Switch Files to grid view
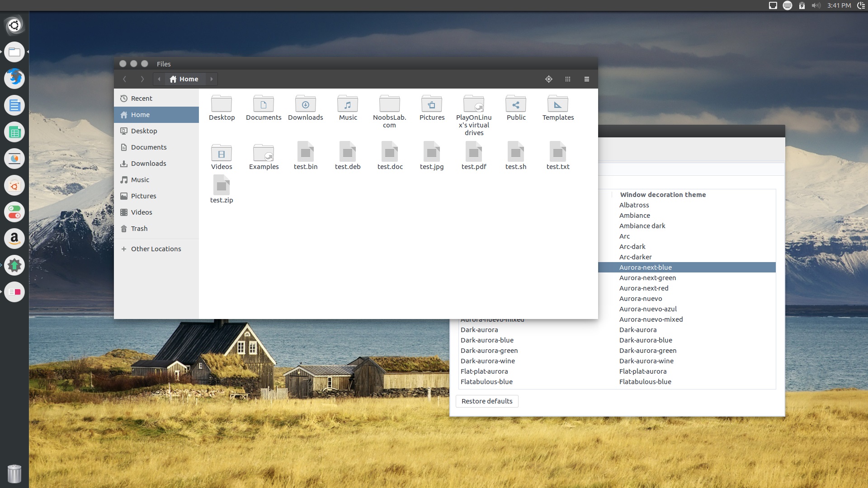Image resolution: width=868 pixels, height=488 pixels. pyautogui.click(x=568, y=79)
